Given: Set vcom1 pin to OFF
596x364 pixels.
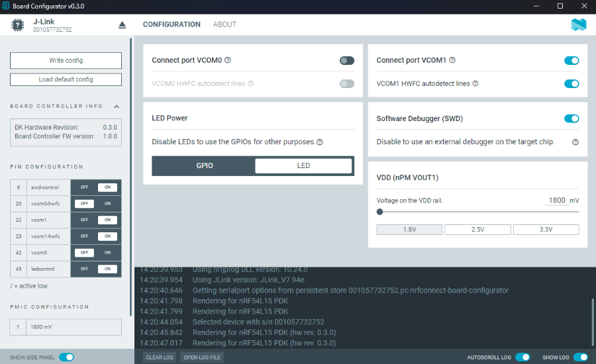Looking at the screenshot, I should 84,220.
